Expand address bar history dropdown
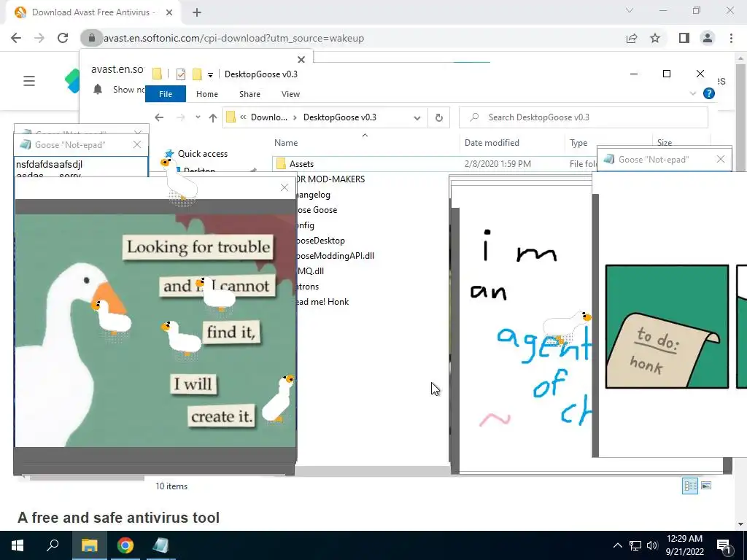The width and height of the screenshot is (747, 560). pyautogui.click(x=417, y=117)
